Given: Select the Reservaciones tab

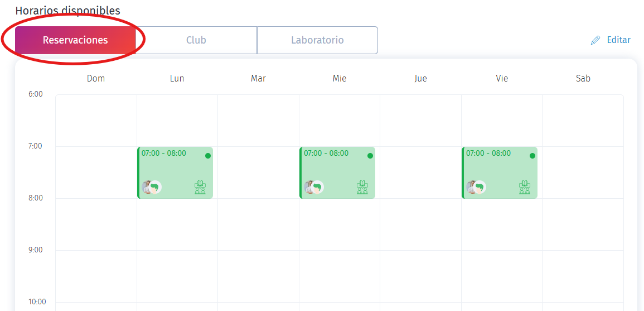Looking at the screenshot, I should pos(75,40).
